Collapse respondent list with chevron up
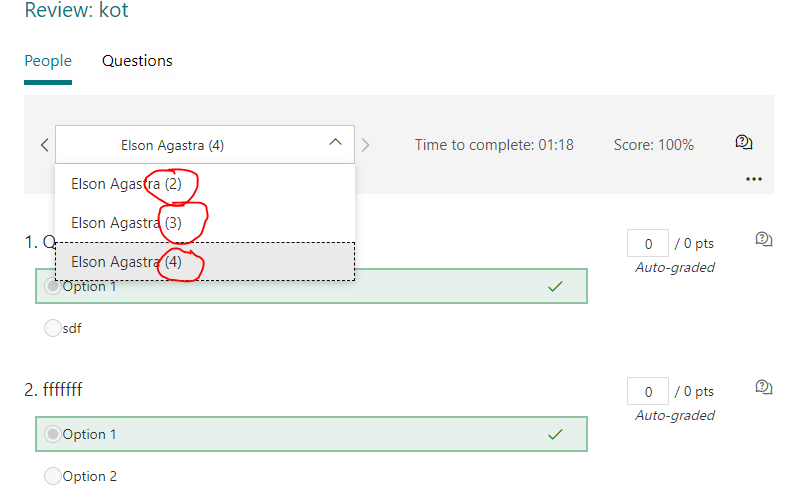Screen dimensions: 792x497 tap(335, 142)
